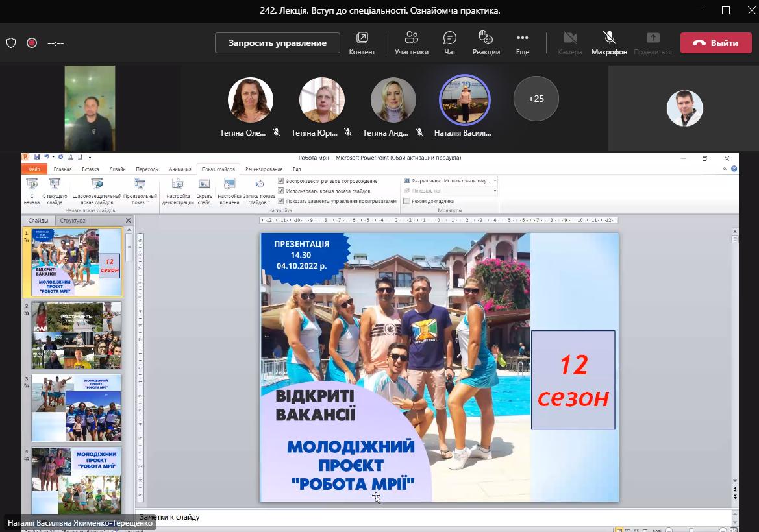Open the meeting Чат
The width and height of the screenshot is (759, 532).
(x=449, y=43)
